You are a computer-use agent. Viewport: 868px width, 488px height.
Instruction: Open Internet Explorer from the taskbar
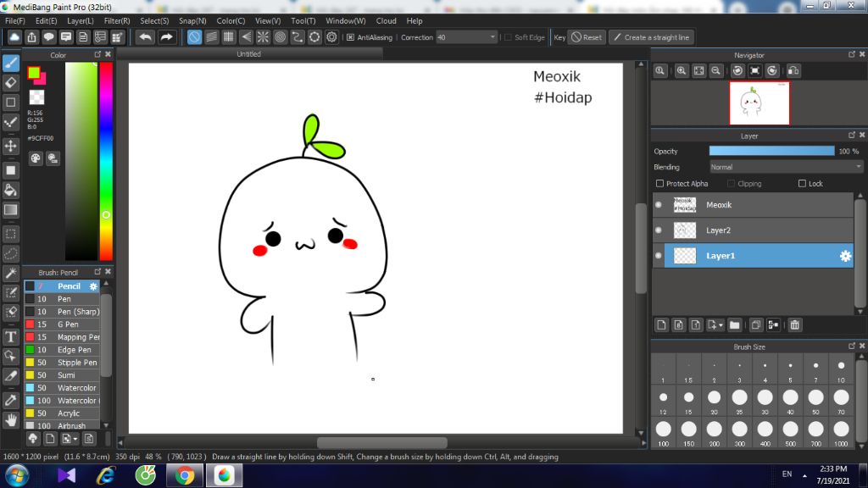pos(106,476)
